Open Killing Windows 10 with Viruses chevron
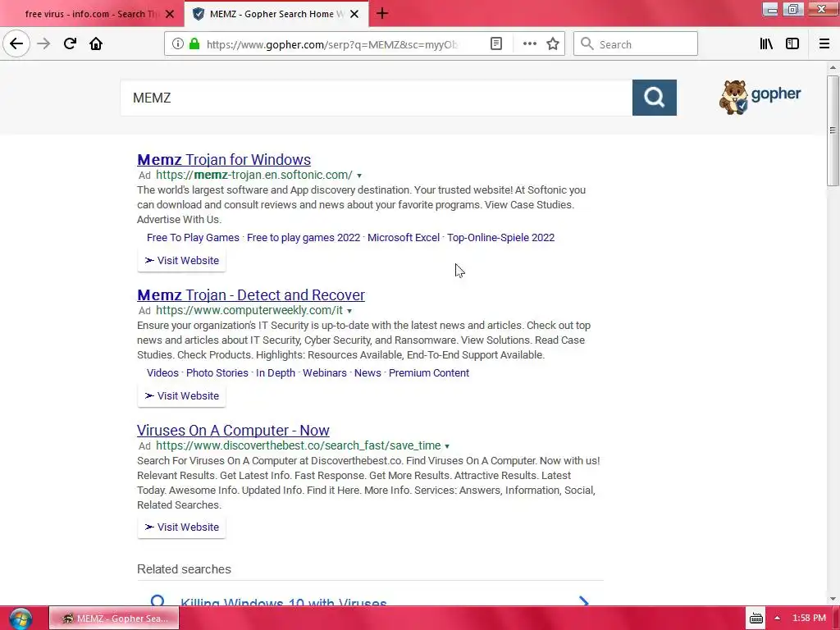The height and width of the screenshot is (630, 840). tap(584, 603)
